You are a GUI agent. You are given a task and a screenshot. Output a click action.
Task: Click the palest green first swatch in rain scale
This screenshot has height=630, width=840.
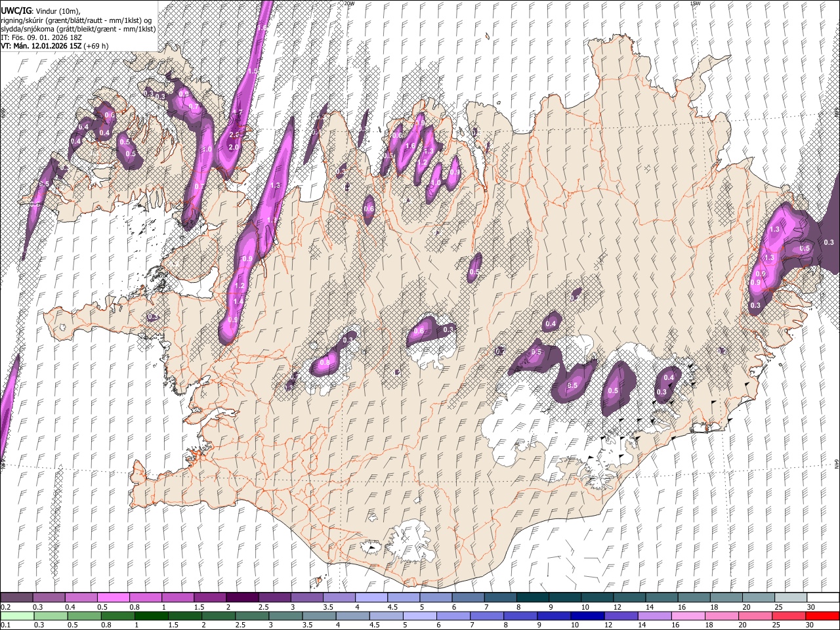tap(17, 616)
